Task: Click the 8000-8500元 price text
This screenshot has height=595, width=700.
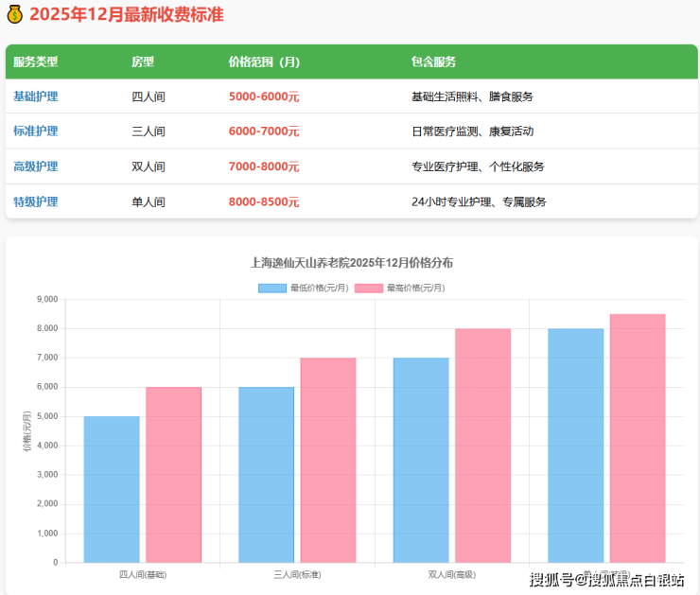Action: coord(264,201)
